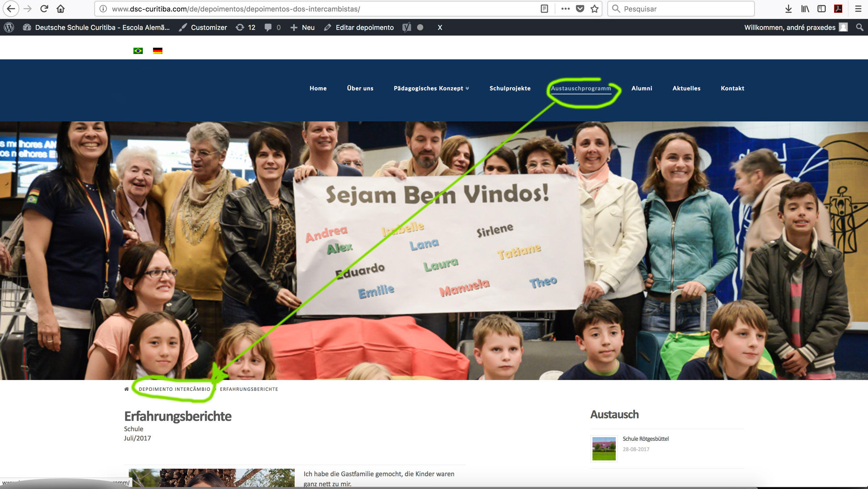Screen dimensions: 868x489
Task: Open the Firefox hamburger menu
Action: [x=858, y=9]
